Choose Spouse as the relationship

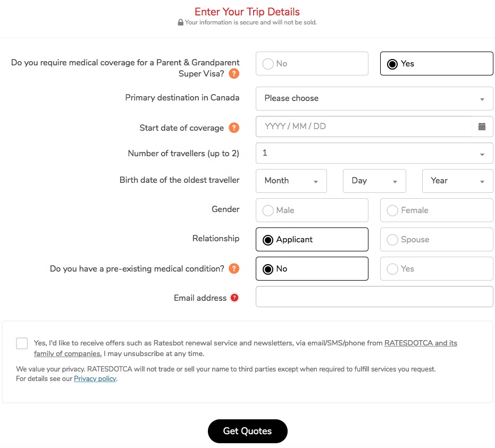point(437,240)
